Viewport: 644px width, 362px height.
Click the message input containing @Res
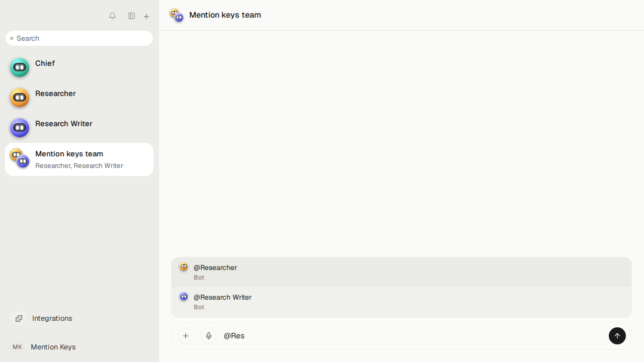413,336
